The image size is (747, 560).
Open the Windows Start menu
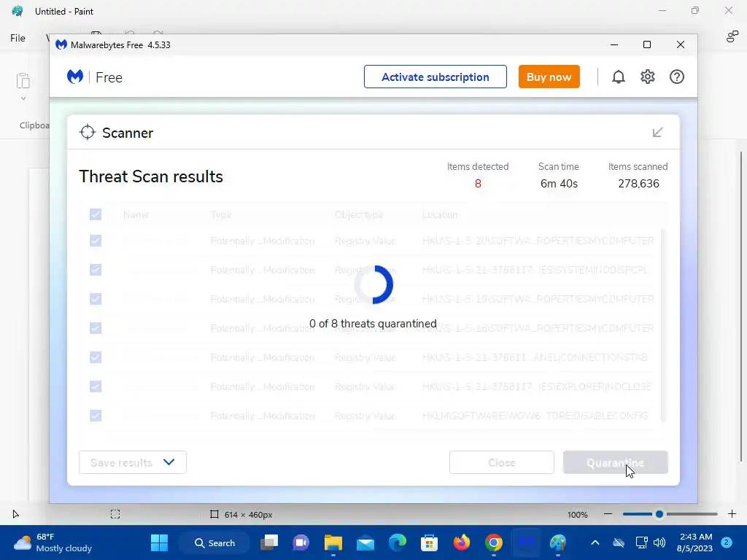159,542
